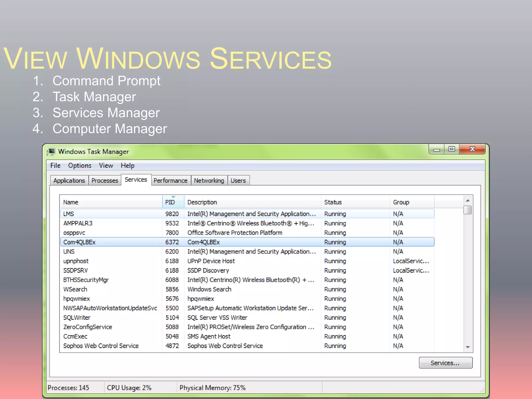
Task: Select the UNS service row
Action: pos(247,251)
